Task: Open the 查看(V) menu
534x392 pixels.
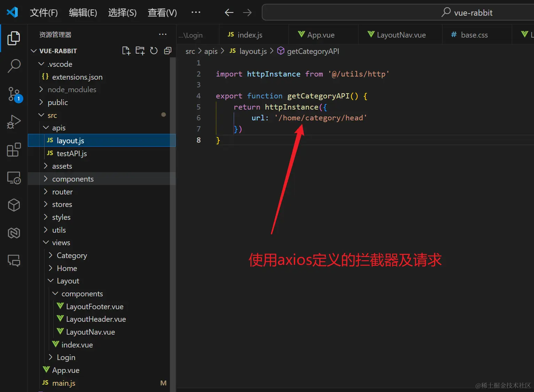Action: (x=162, y=13)
